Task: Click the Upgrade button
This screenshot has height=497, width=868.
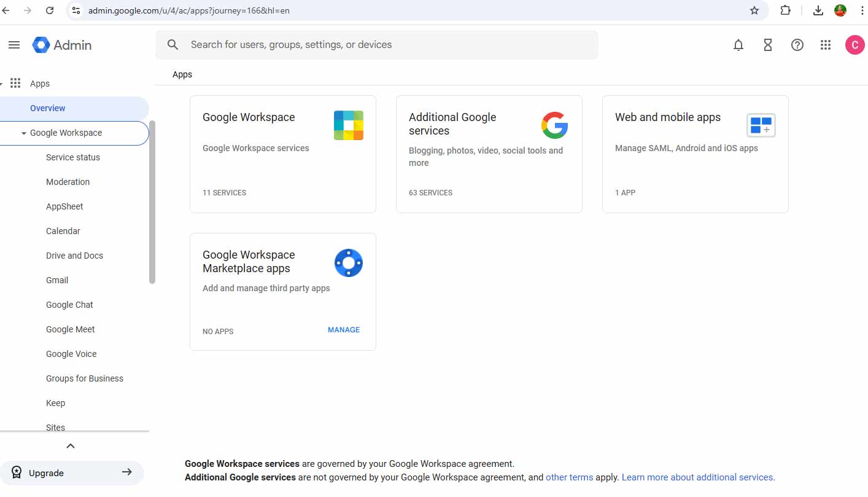Action: click(x=72, y=472)
